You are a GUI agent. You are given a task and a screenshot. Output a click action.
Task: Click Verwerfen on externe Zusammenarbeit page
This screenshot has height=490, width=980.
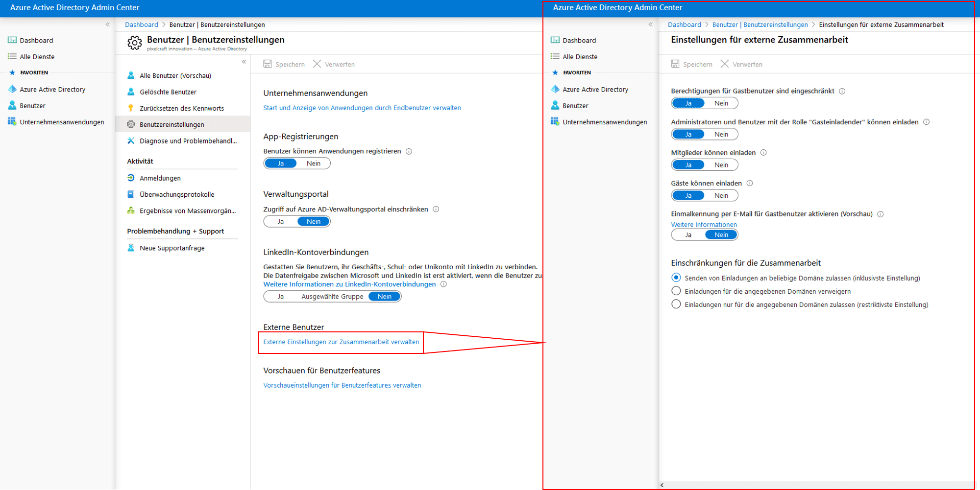[x=741, y=64]
